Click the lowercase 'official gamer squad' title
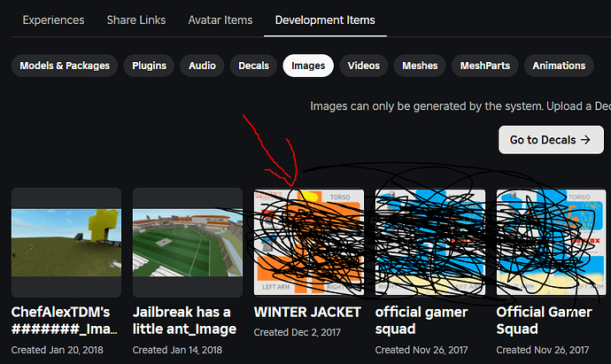This screenshot has width=611, height=364. 422,321
